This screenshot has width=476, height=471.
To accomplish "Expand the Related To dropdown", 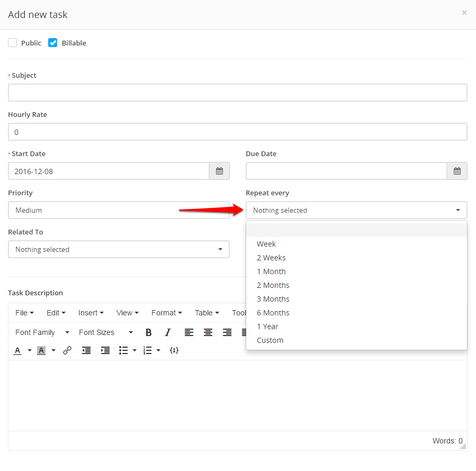I will point(119,249).
